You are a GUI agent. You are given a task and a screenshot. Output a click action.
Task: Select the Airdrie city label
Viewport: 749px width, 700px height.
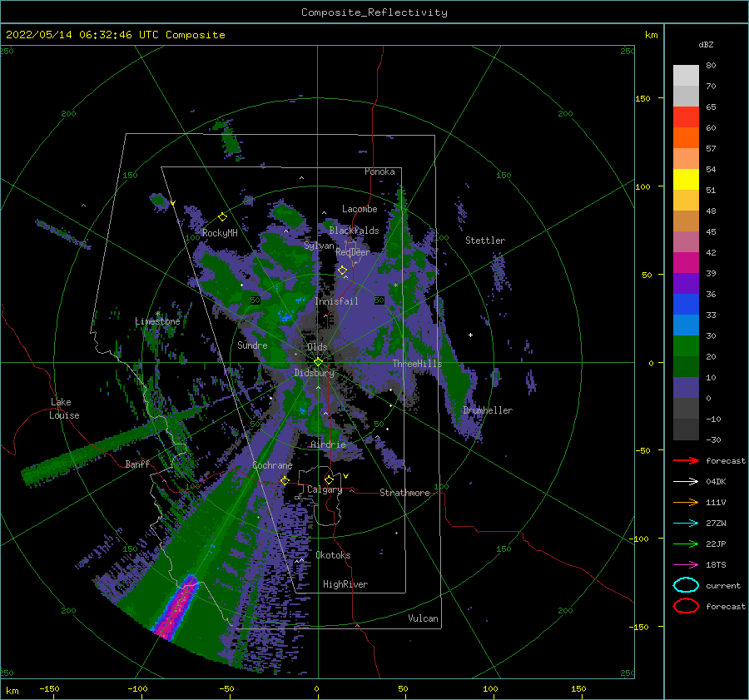(x=328, y=444)
